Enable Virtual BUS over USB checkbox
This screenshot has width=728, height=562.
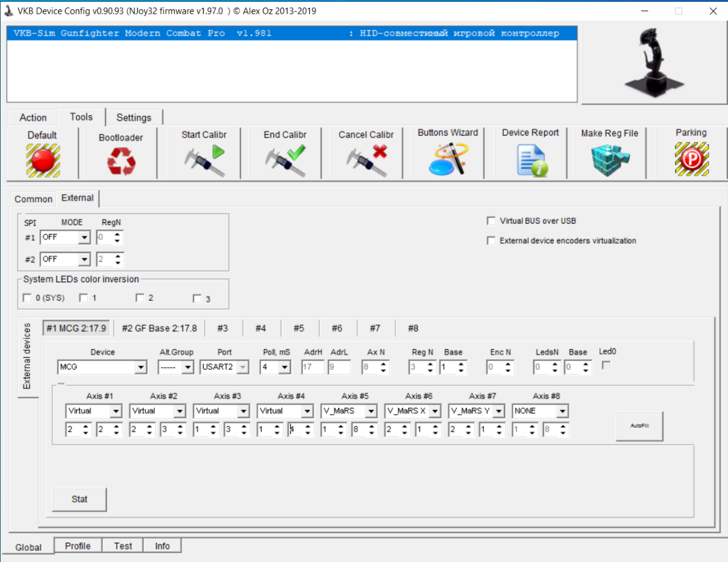pos(491,220)
